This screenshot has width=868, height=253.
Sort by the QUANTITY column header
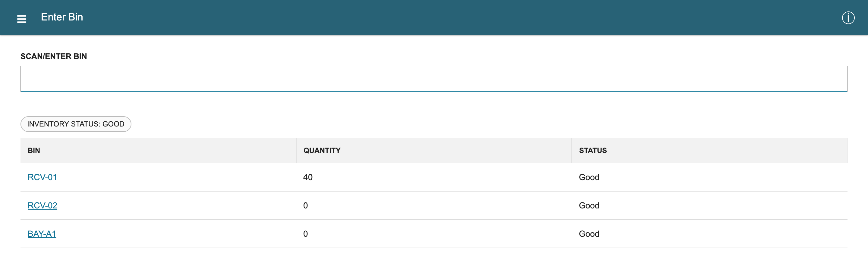click(x=322, y=151)
